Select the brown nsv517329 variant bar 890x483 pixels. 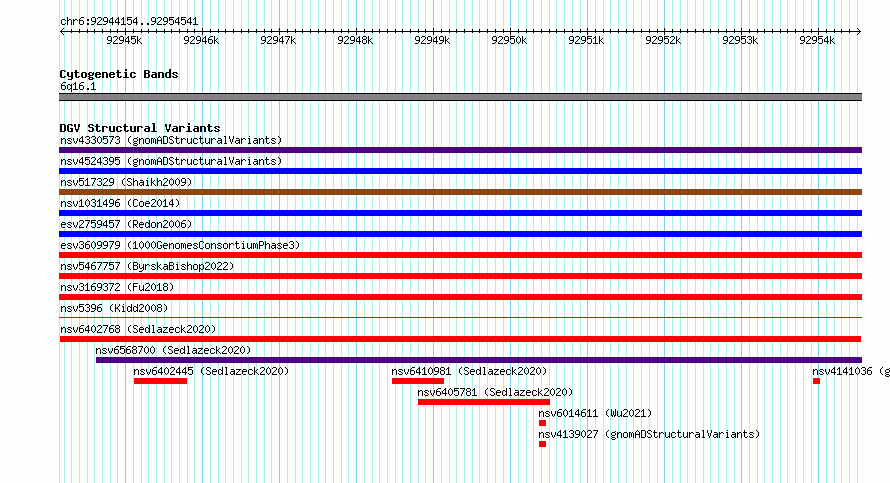click(x=460, y=192)
